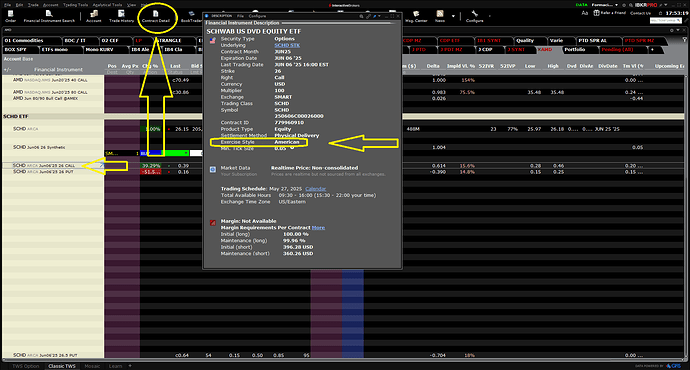
Task: Click the Refer a Friend gift icon
Action: point(596,13)
